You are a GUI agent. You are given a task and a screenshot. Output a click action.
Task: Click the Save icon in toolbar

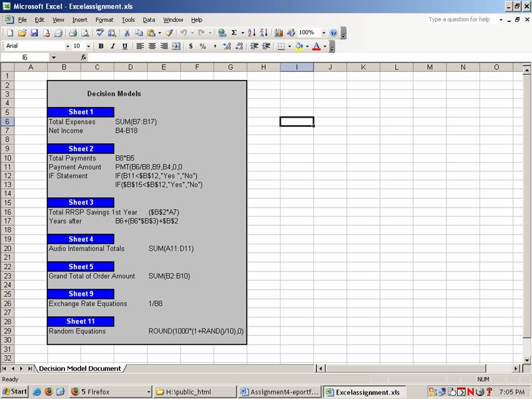[34, 33]
